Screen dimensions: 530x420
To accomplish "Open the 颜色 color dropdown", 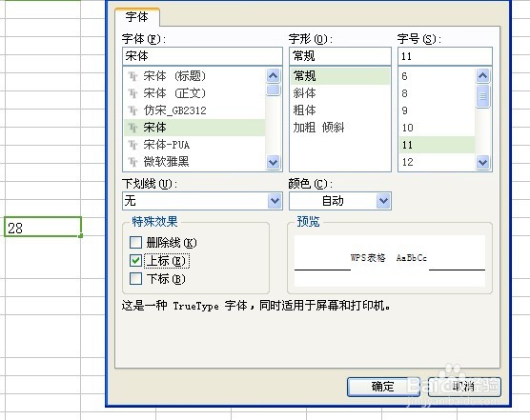I will click(383, 201).
